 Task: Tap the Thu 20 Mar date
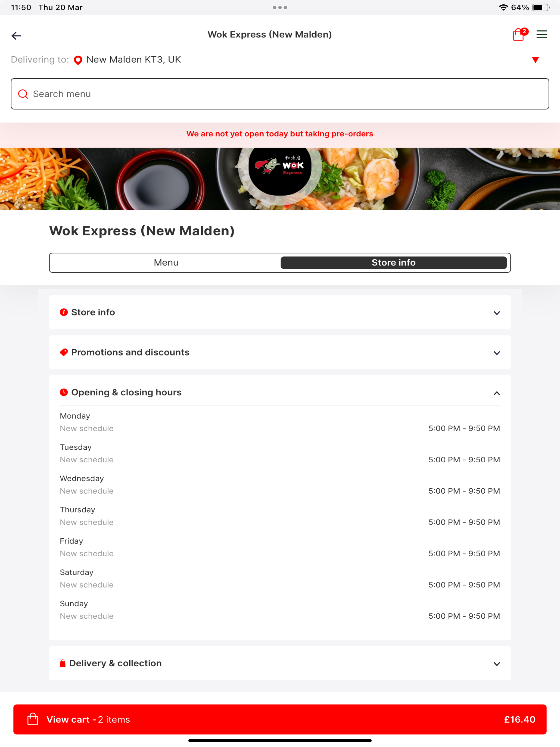60,7
